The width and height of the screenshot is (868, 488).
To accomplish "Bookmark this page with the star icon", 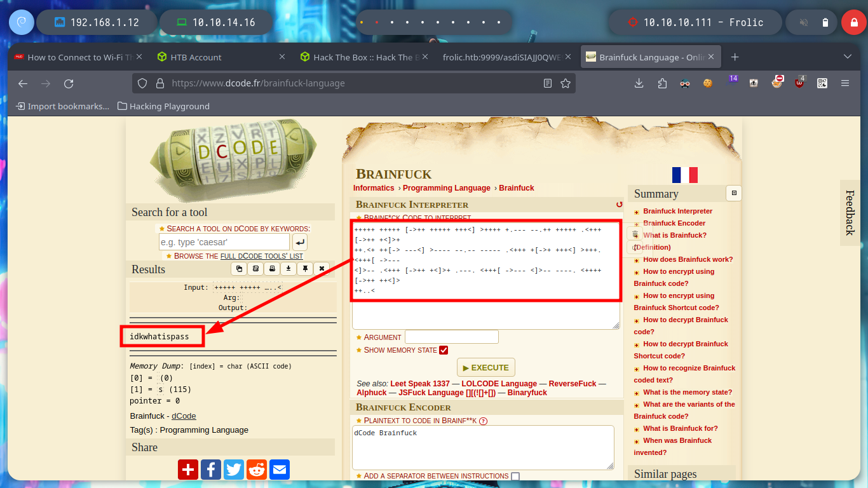I will click(x=566, y=83).
